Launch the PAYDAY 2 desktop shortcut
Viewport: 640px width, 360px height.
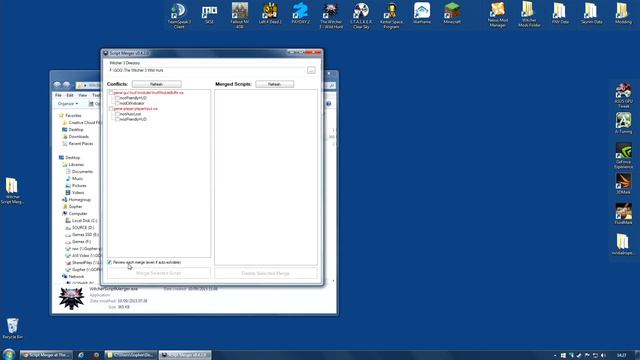[301, 13]
